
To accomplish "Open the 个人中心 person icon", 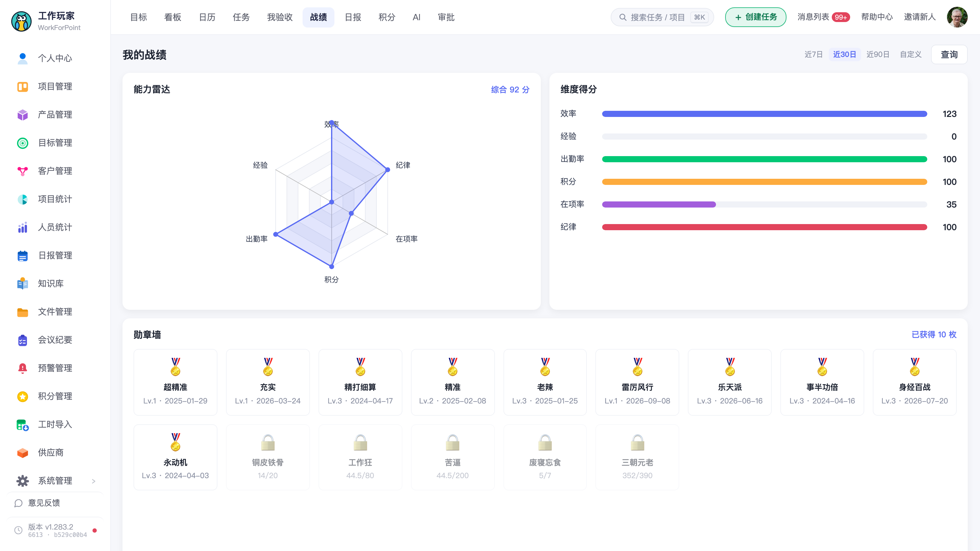I will (22, 58).
